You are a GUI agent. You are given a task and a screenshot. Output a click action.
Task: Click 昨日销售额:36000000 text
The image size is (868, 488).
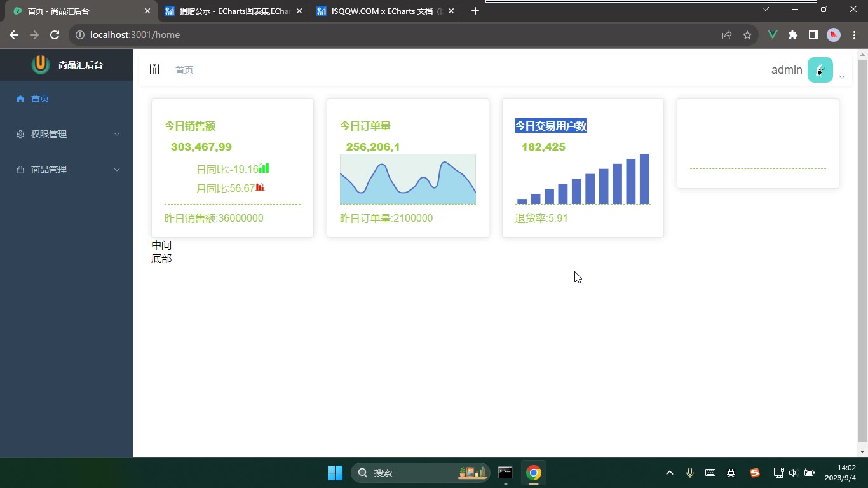coord(214,218)
